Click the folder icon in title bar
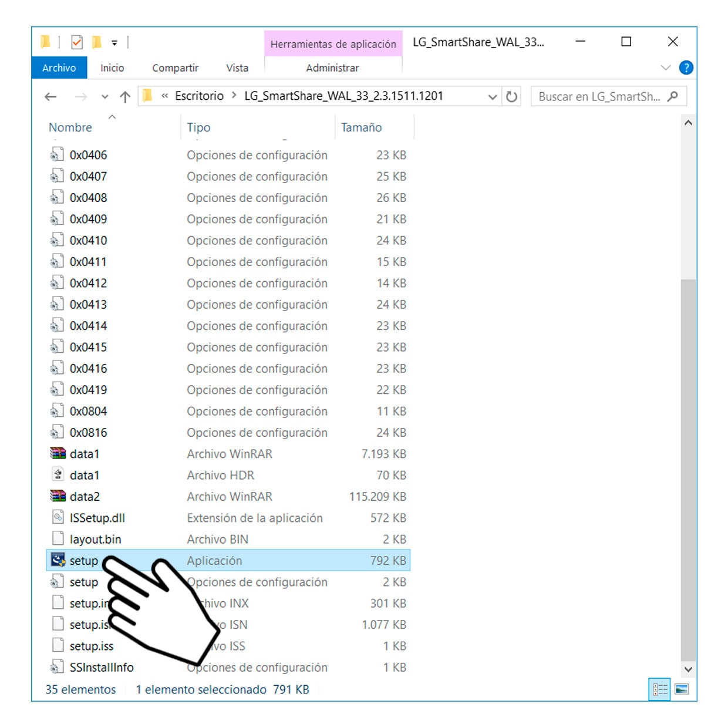 point(45,42)
